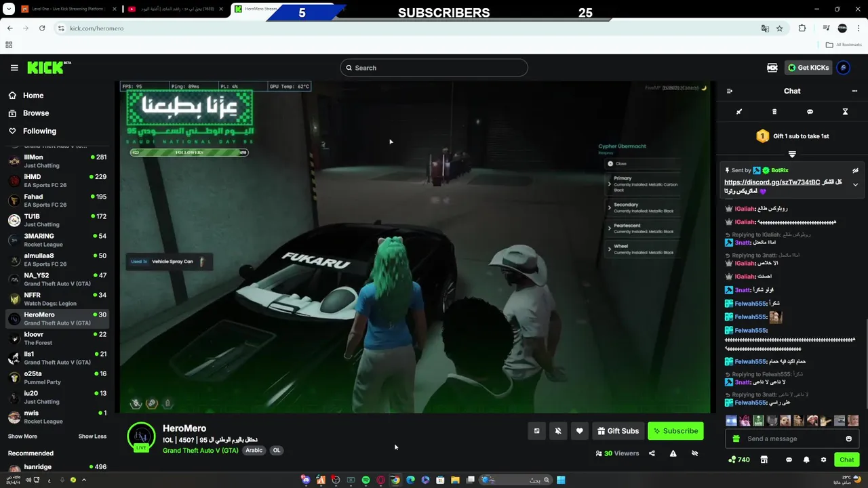The width and height of the screenshot is (868, 488).
Task: Bookmark this page with star icon
Action: [x=780, y=28]
